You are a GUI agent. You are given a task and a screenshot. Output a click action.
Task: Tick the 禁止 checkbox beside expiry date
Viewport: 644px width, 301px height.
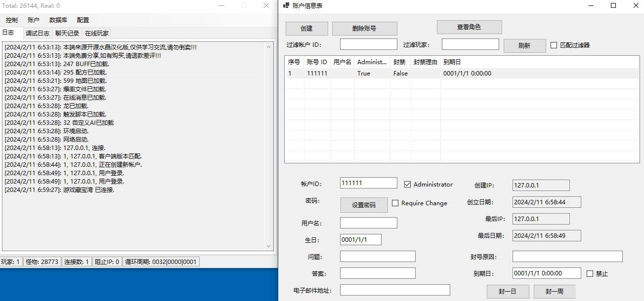pos(590,273)
